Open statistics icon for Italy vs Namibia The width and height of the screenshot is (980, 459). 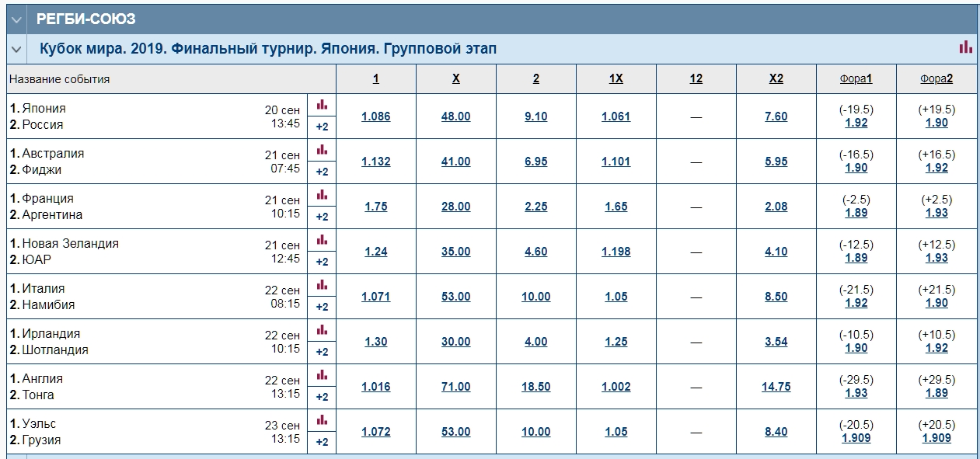click(x=322, y=285)
